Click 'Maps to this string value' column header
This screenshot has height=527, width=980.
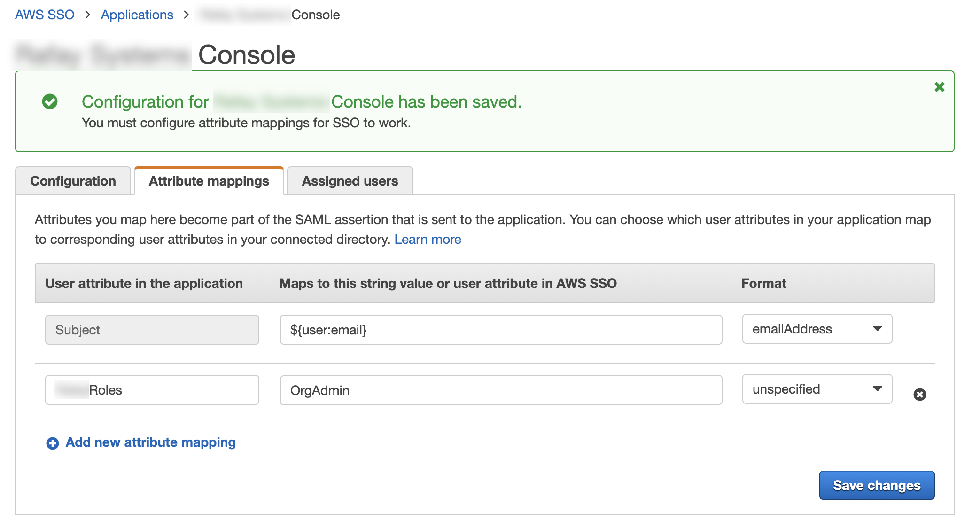[448, 283]
